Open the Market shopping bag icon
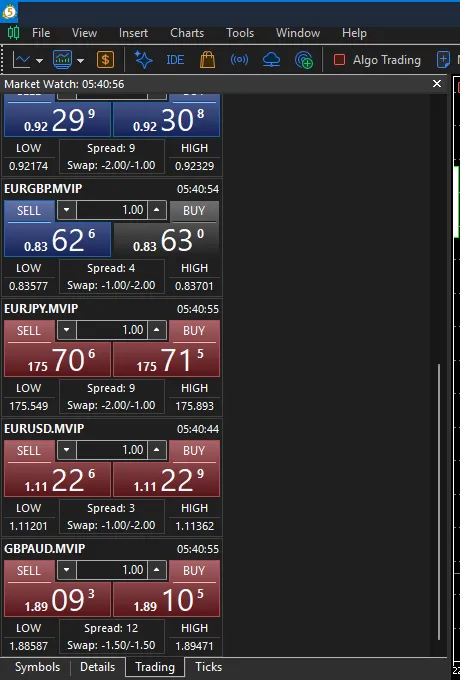Screen dimensions: 460x680 pyautogui.click(x=207, y=60)
